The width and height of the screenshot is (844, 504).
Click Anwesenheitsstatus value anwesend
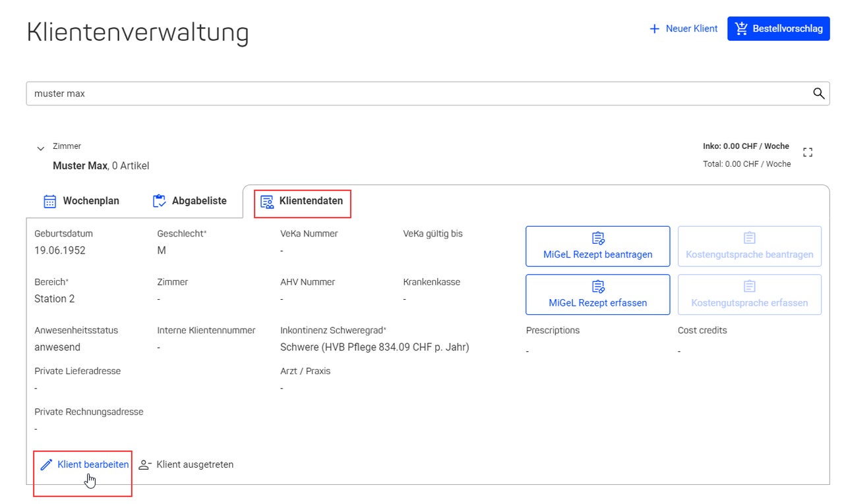point(57,347)
